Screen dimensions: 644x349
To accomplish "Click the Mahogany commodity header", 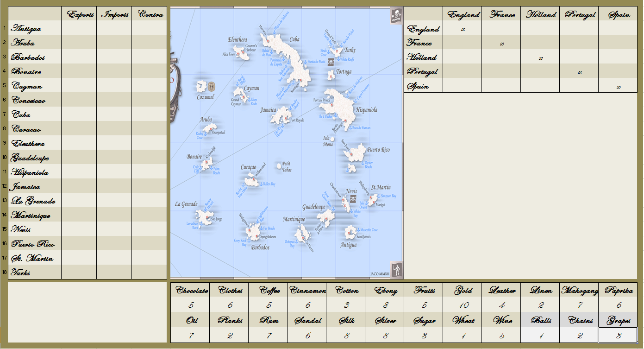I will point(579,290).
